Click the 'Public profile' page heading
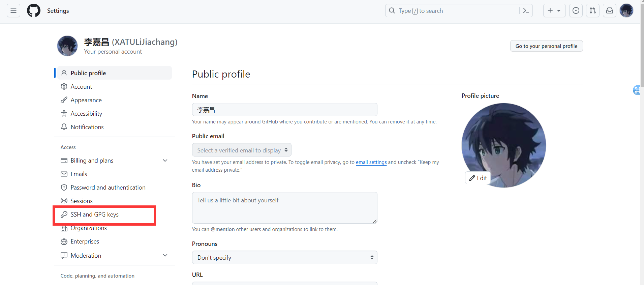Screen dimensions: 644x285 click(221, 74)
